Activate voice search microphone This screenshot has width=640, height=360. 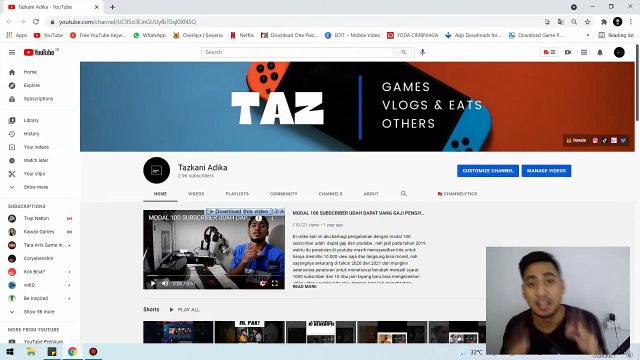pyautogui.click(x=422, y=52)
